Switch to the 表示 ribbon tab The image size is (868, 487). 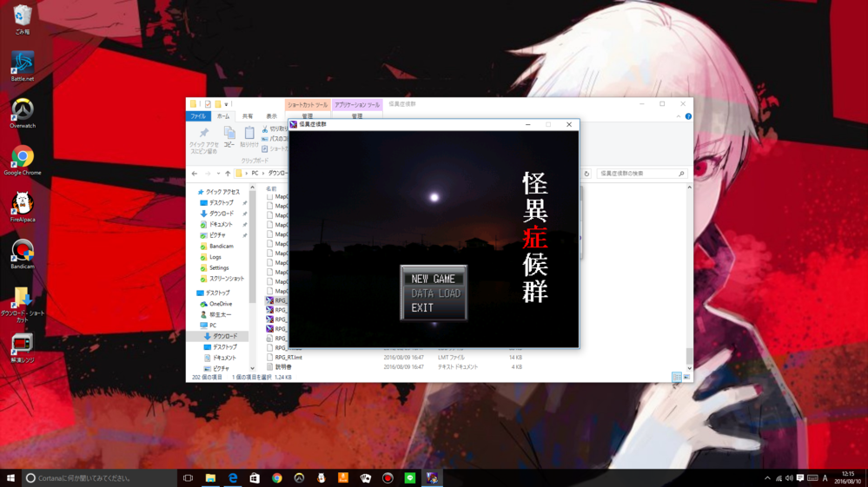(x=271, y=116)
